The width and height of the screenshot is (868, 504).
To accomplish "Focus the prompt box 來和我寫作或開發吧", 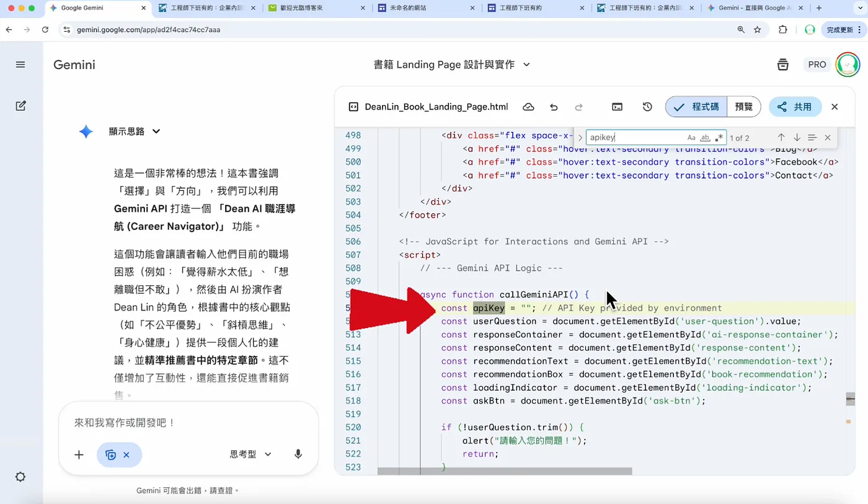I will pos(188,423).
